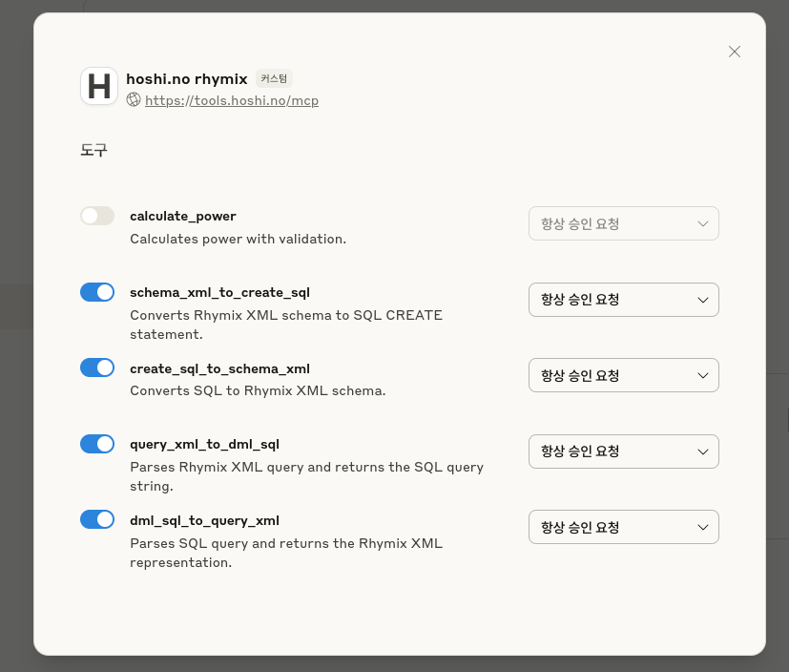Click the globe icon beside the URL

pos(134,99)
